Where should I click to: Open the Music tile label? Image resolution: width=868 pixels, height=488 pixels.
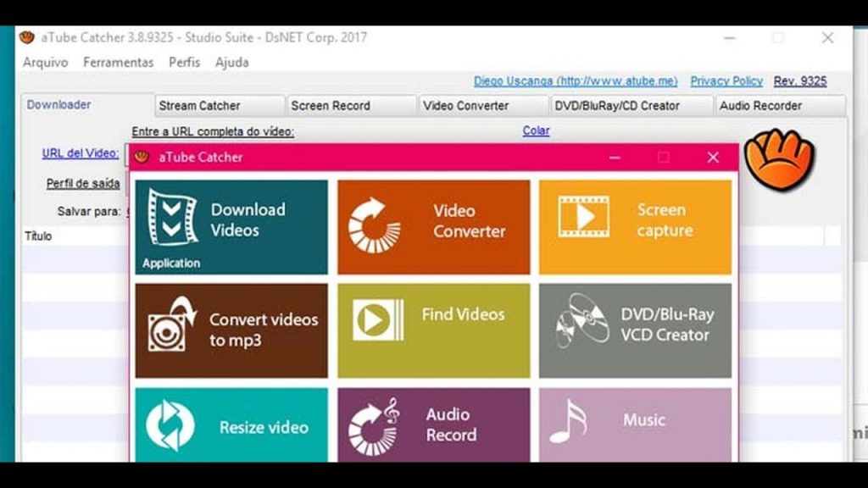(644, 420)
